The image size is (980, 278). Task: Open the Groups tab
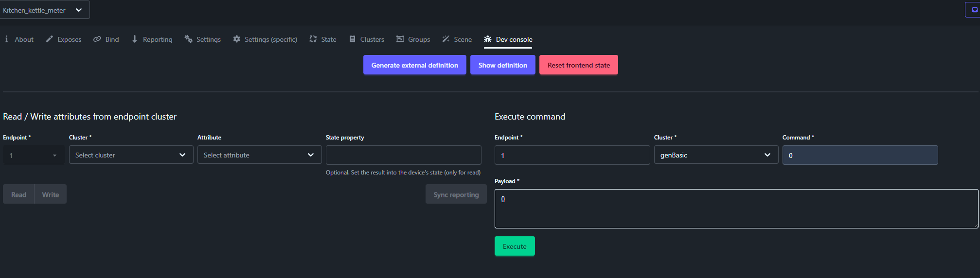[x=413, y=39]
